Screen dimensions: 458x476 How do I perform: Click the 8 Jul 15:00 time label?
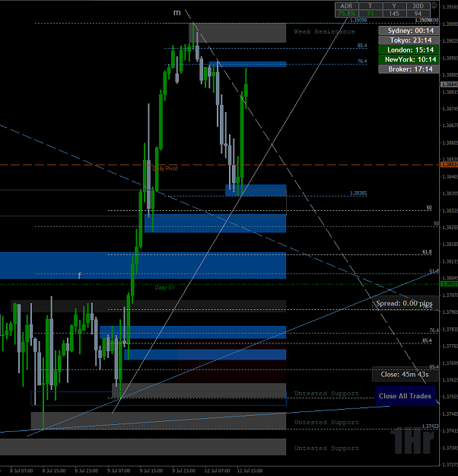tap(54, 471)
